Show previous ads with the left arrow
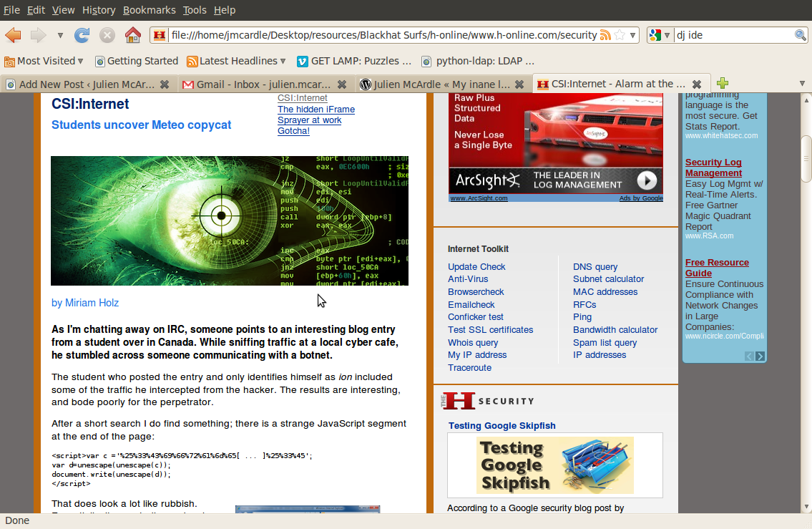The image size is (812, 529). click(749, 356)
